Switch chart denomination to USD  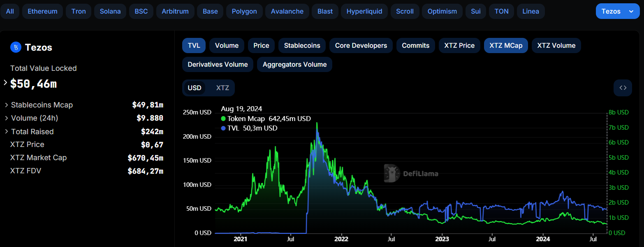195,88
